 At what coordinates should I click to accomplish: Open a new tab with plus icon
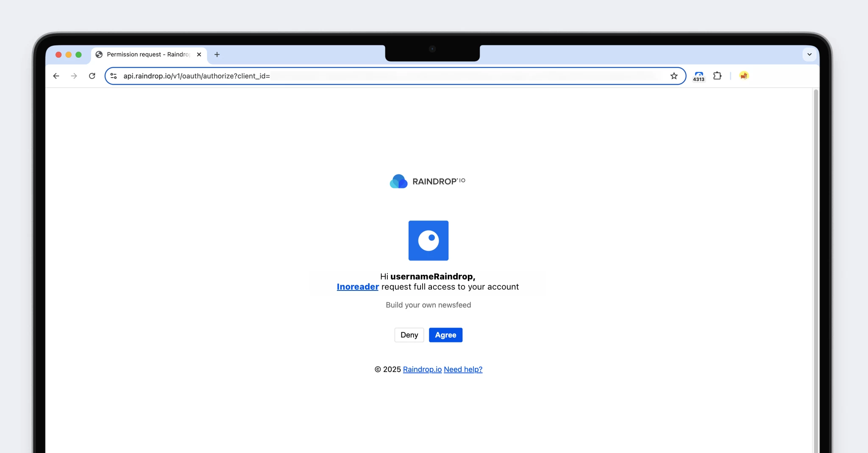pyautogui.click(x=217, y=54)
